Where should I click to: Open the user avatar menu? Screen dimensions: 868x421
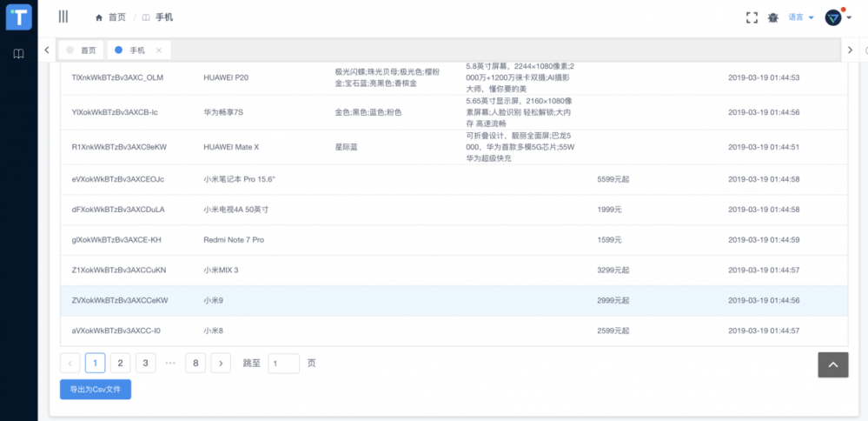click(838, 17)
